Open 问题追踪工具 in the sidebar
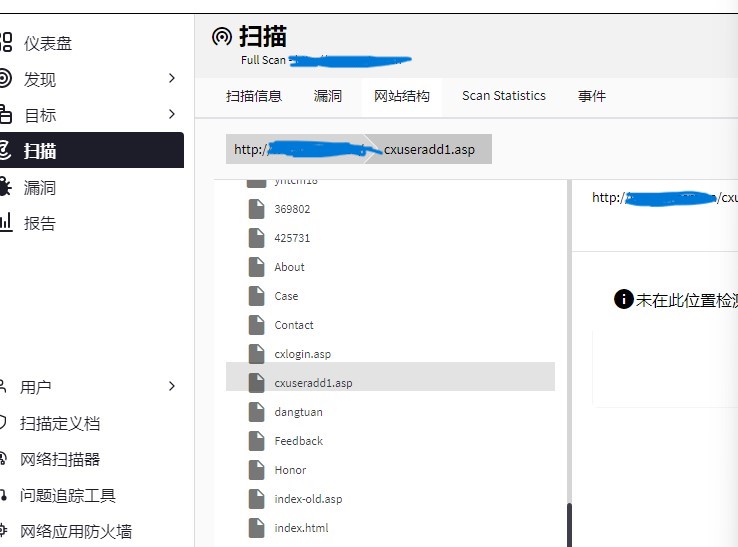Image resolution: width=738 pixels, height=547 pixels. (68, 495)
